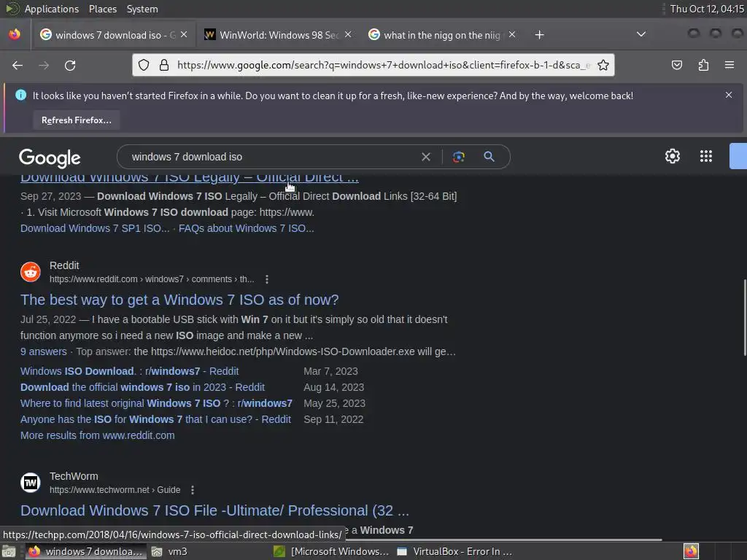Submit search with the magnifier icon
The image size is (747, 560).
coord(489,157)
